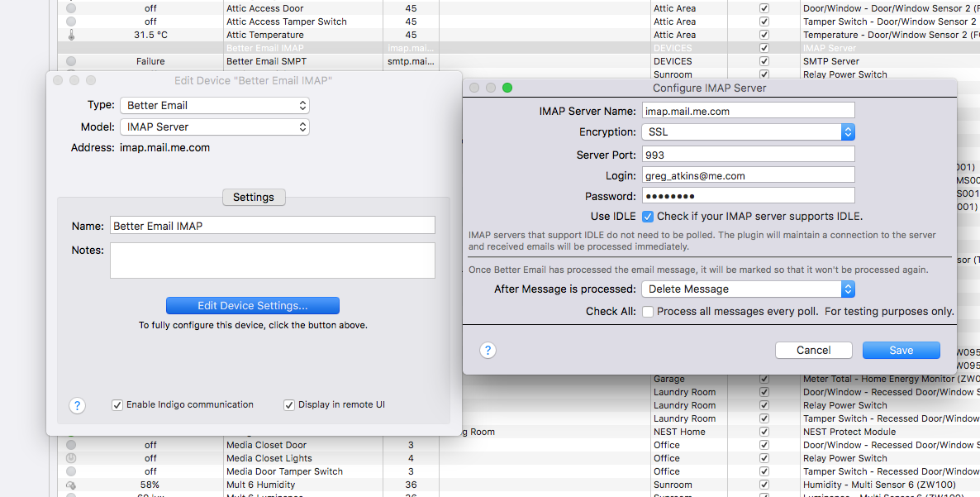Screen dimensions: 980x497
Task: Click the Name field in Edit Device
Action: (x=273, y=226)
